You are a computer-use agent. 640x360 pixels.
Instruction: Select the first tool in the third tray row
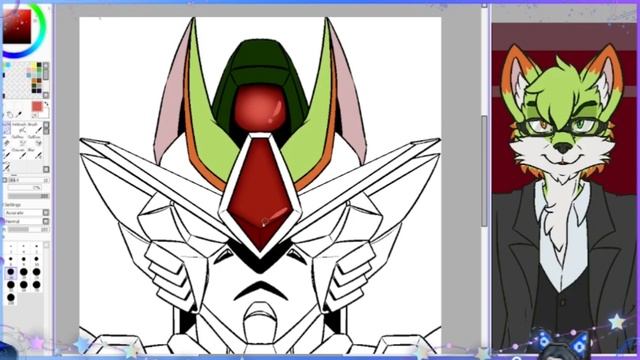(7, 154)
